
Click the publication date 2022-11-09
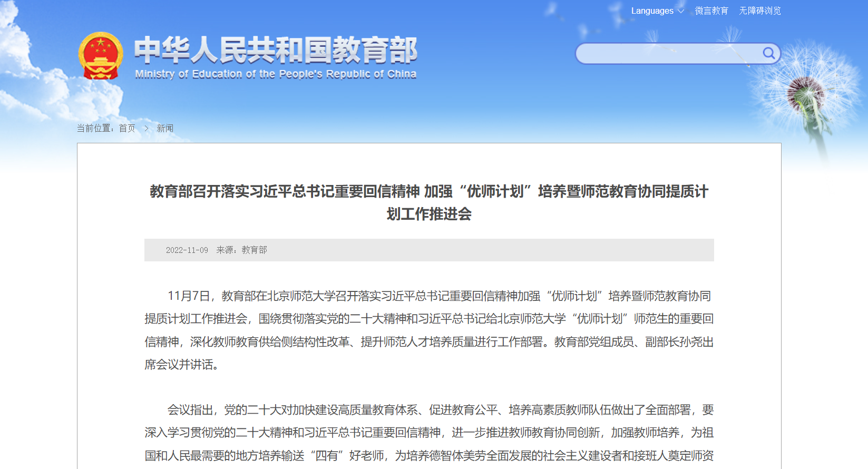187,250
